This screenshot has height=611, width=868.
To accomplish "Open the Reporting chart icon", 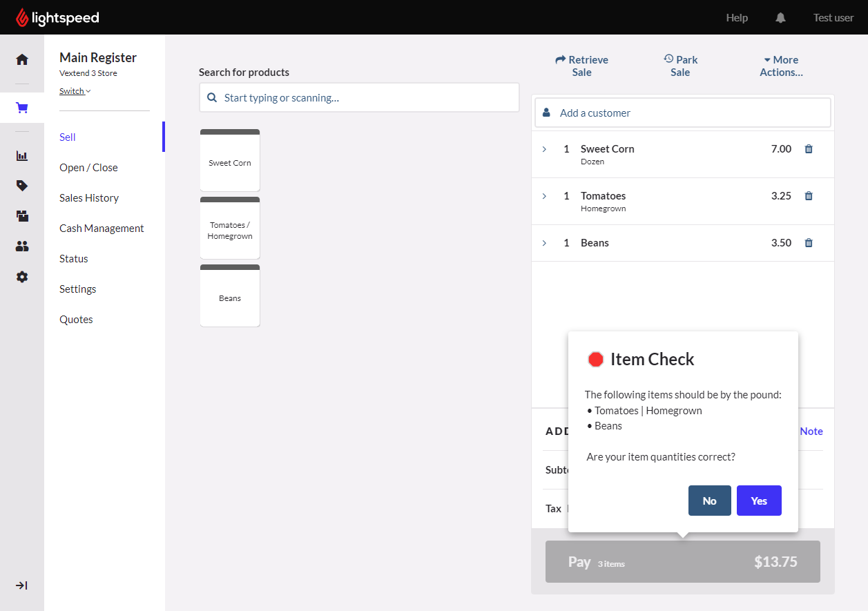I will coord(22,155).
